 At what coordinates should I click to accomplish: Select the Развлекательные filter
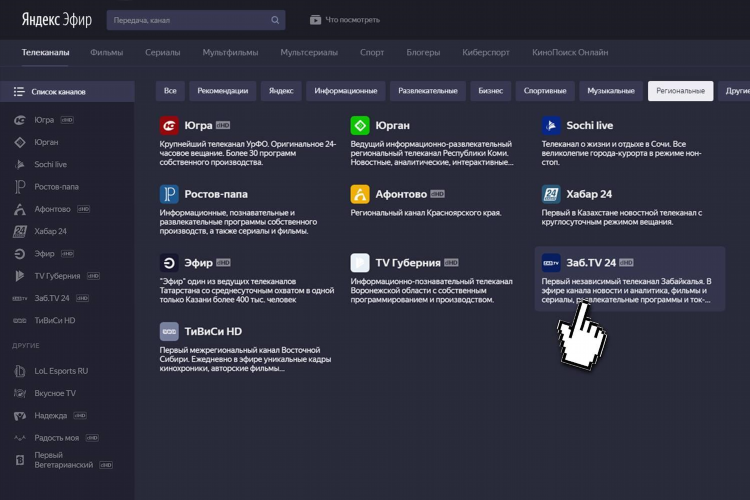[x=428, y=91]
